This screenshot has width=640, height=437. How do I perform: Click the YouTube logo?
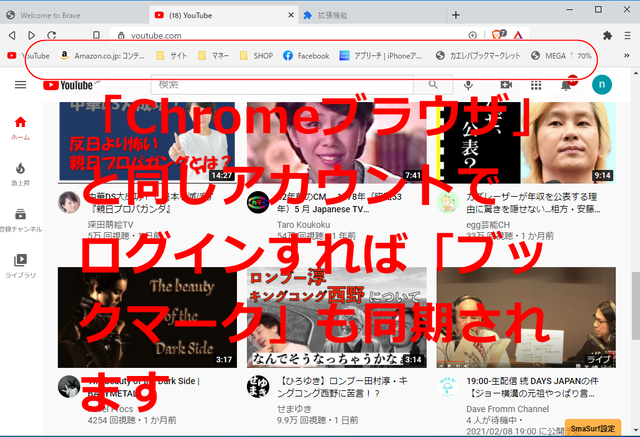click(71, 85)
